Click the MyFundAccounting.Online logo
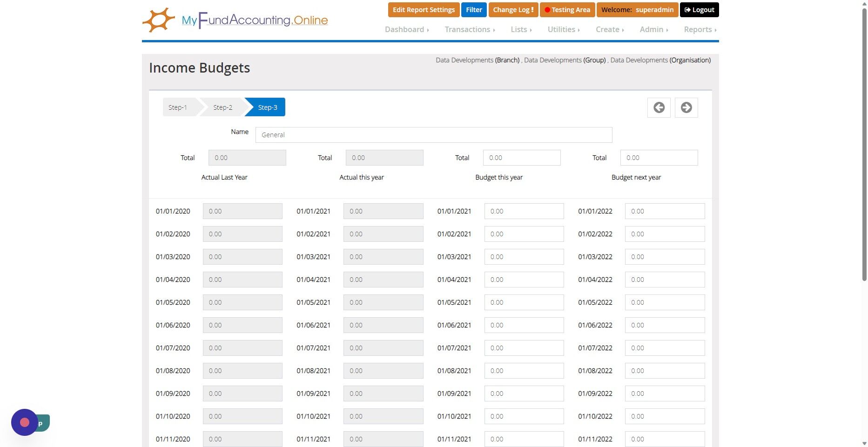Screen dimensions: 868x447 point(235,20)
